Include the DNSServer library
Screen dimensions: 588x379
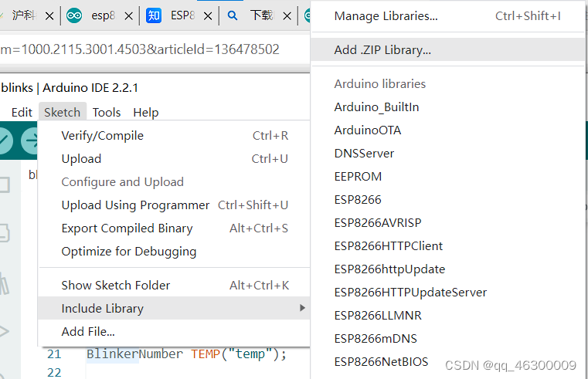(x=447, y=154)
